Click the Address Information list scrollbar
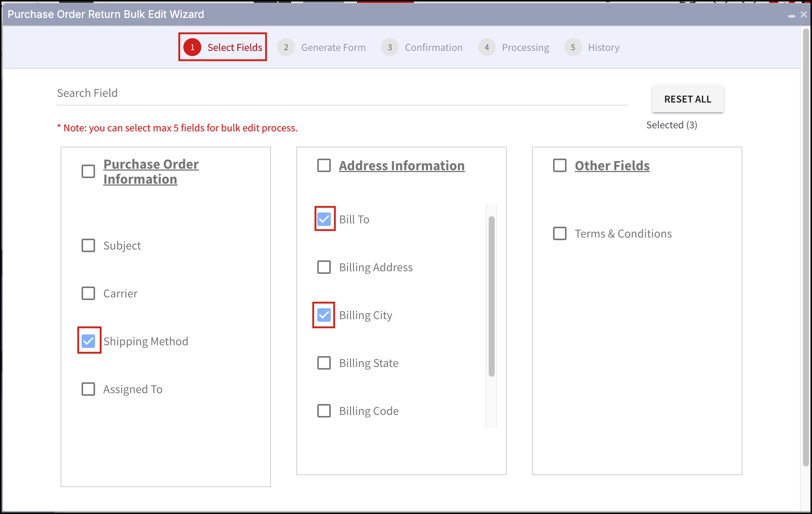The height and width of the screenshot is (514, 812). (x=492, y=296)
